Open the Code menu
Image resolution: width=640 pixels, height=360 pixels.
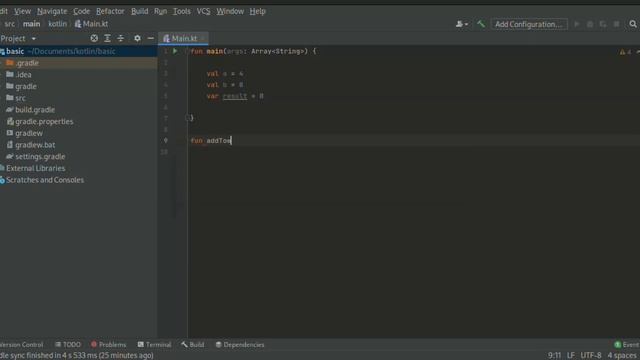(x=81, y=11)
